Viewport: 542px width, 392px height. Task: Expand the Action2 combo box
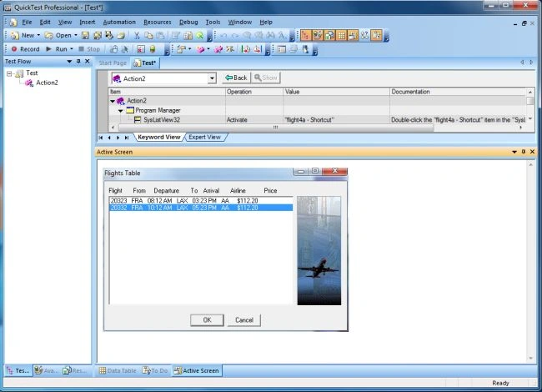click(212, 78)
